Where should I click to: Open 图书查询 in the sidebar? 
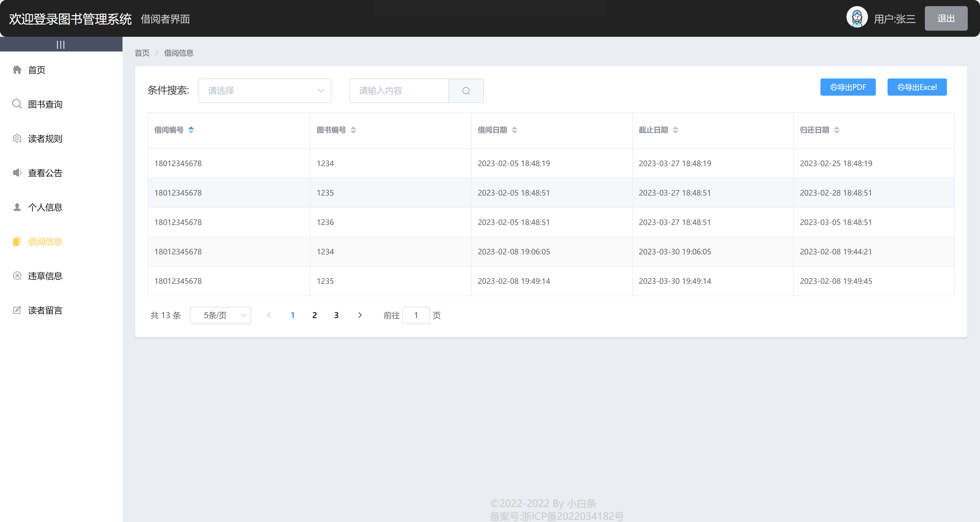45,104
